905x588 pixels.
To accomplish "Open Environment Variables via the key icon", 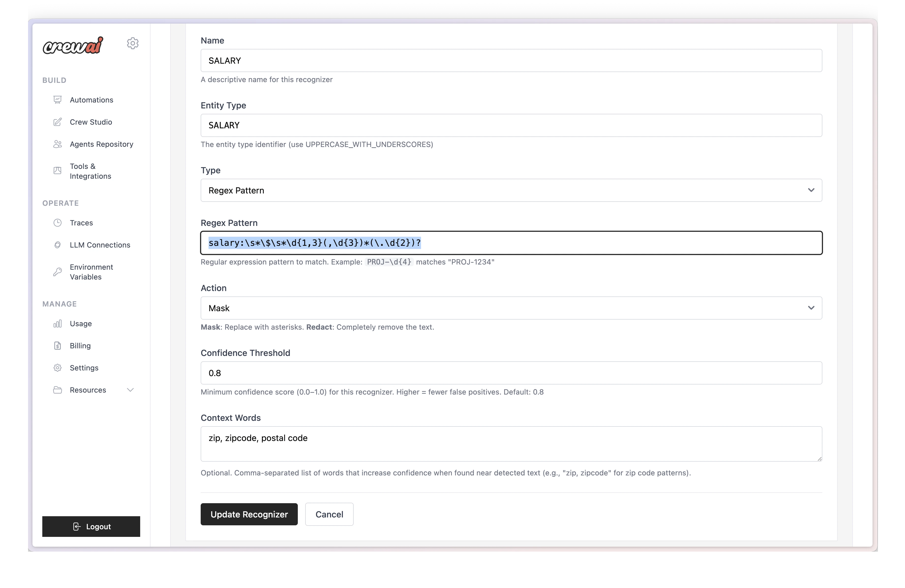I will point(57,271).
